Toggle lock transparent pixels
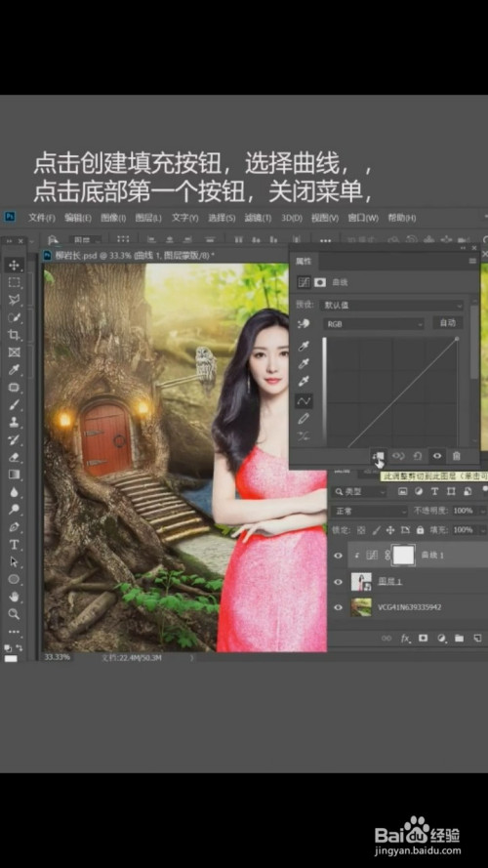 361,530
